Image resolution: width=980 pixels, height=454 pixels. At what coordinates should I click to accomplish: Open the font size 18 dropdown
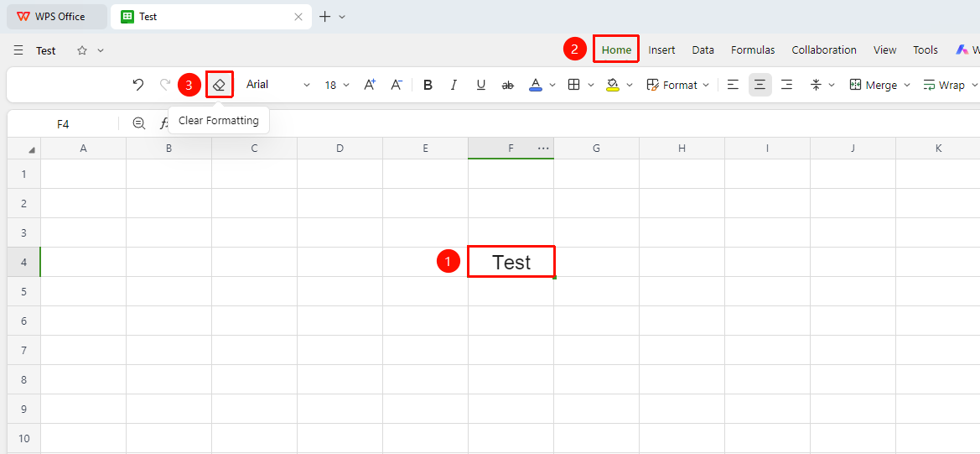coord(337,85)
